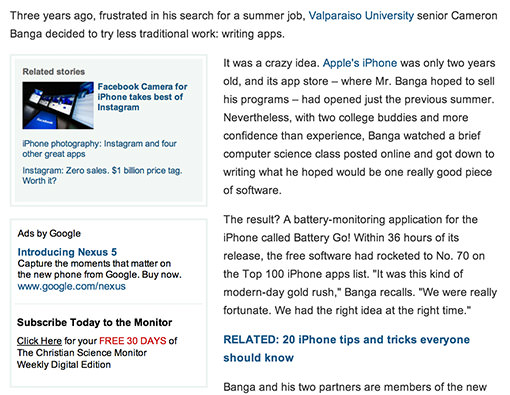The width and height of the screenshot is (510, 395).
Task: Click the 'Banga and his two partners' line
Action: click(x=355, y=387)
